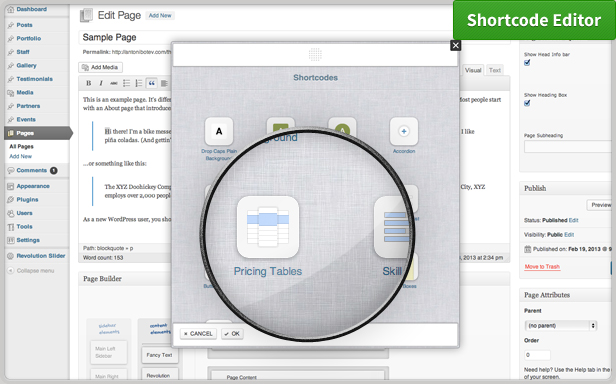Open the Plugins menu
Image resolution: width=616 pixels, height=384 pixels.
27,199
